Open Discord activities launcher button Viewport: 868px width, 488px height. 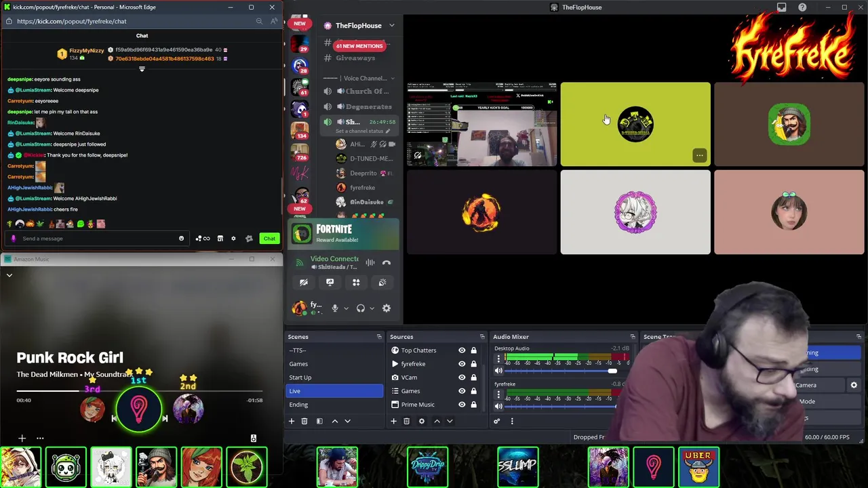point(356,283)
